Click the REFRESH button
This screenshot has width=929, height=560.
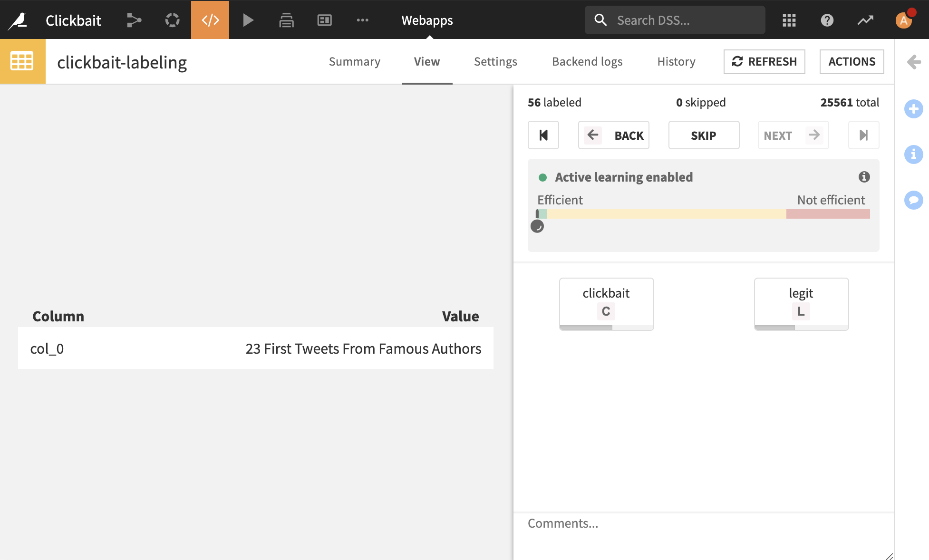[x=764, y=61]
